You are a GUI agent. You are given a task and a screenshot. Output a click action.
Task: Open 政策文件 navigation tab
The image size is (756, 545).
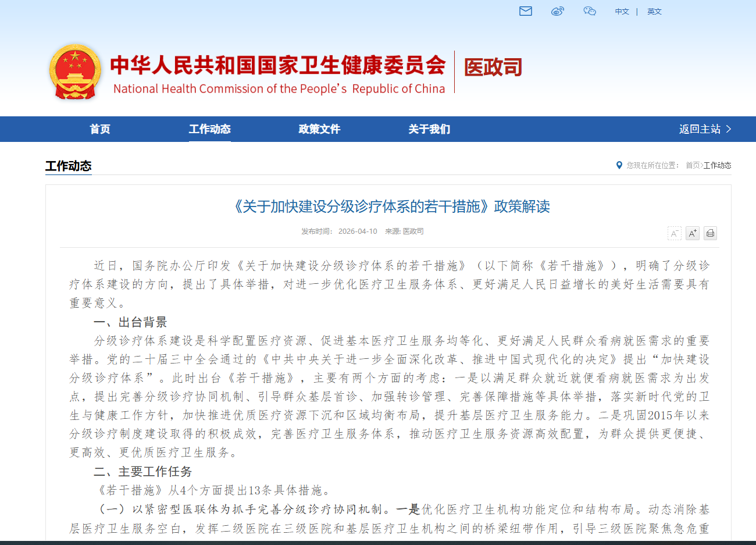pos(319,129)
